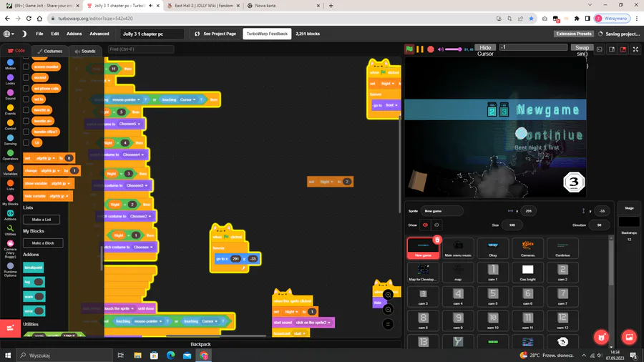Image resolution: width=644 pixels, height=362 pixels.
Task: Enter fullscreen stage mode
Action: click(635, 49)
